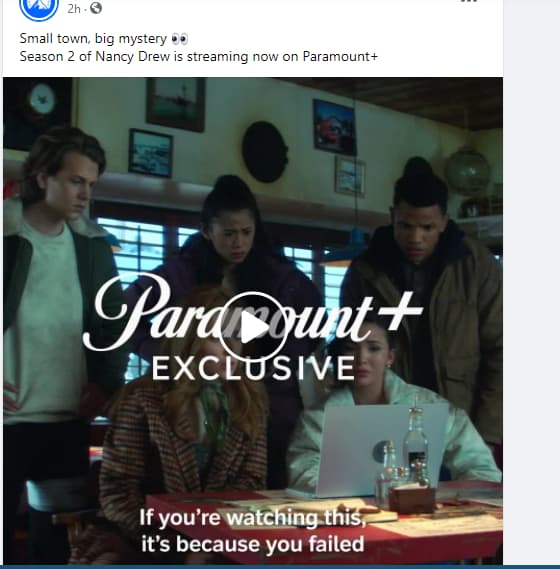Click the eyes emoji in post
Screen dimensions: 560x569
click(179, 38)
